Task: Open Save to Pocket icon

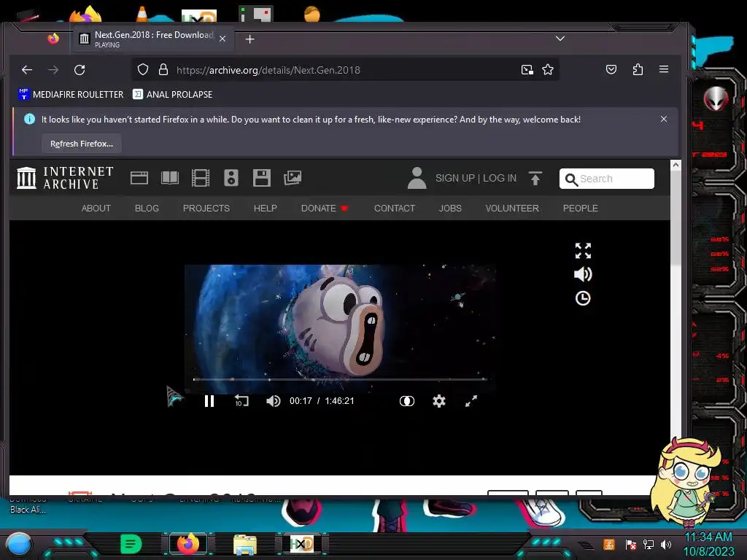Action: (611, 70)
